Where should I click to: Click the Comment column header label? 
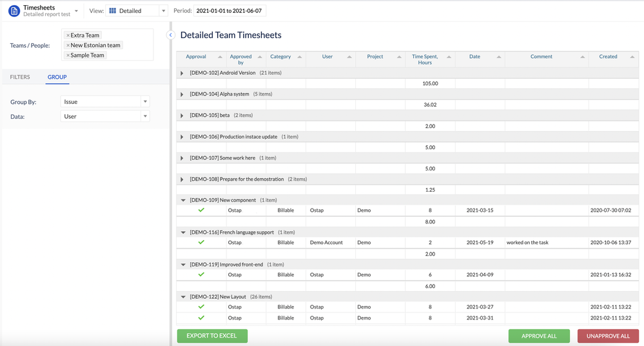[542, 57]
